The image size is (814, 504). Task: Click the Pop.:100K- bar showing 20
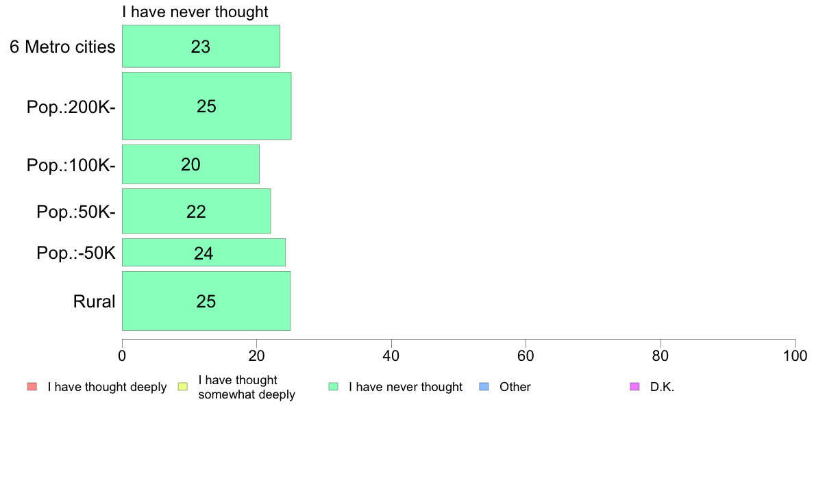(x=190, y=164)
